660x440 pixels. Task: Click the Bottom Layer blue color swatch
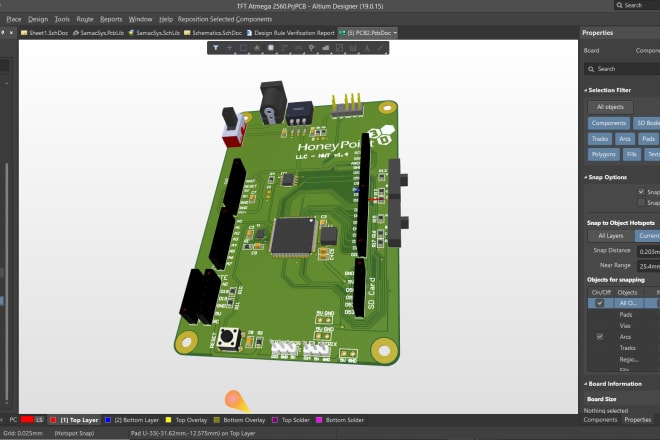coord(108,420)
